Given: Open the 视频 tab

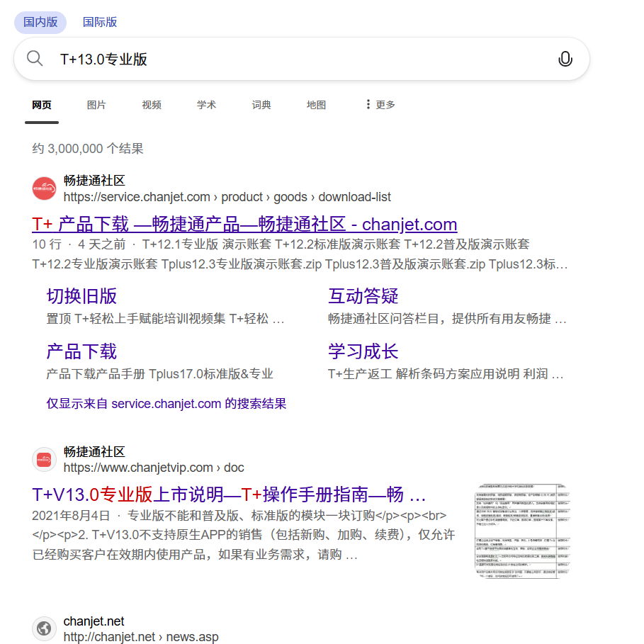Looking at the screenshot, I should pos(151,104).
